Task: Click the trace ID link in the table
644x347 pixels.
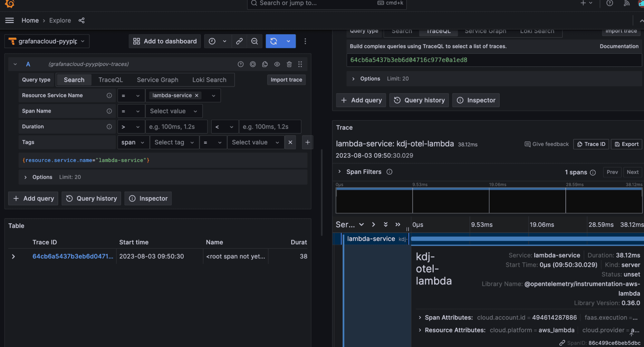Action: point(73,256)
